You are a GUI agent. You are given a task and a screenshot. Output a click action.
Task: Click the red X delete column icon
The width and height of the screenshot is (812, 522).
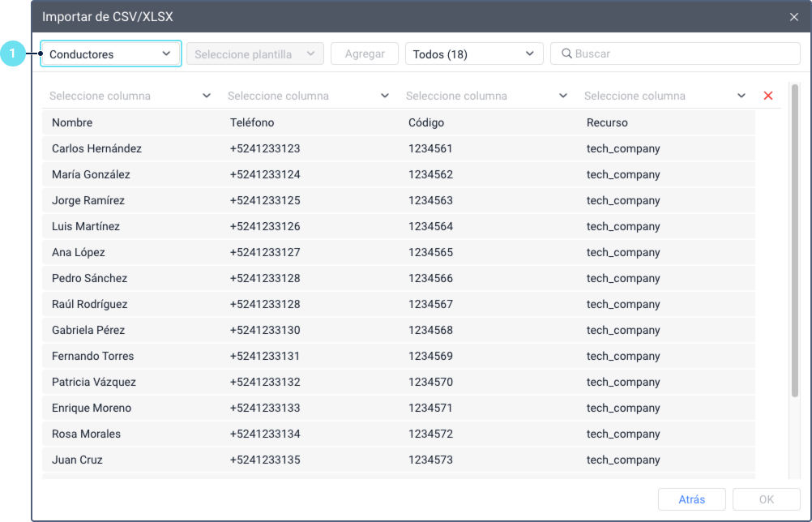[768, 96]
